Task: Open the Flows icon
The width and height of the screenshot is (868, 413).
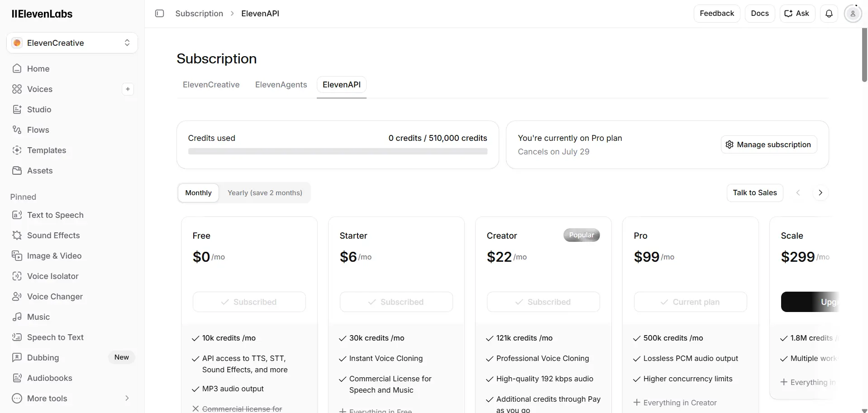Action: coord(17,130)
